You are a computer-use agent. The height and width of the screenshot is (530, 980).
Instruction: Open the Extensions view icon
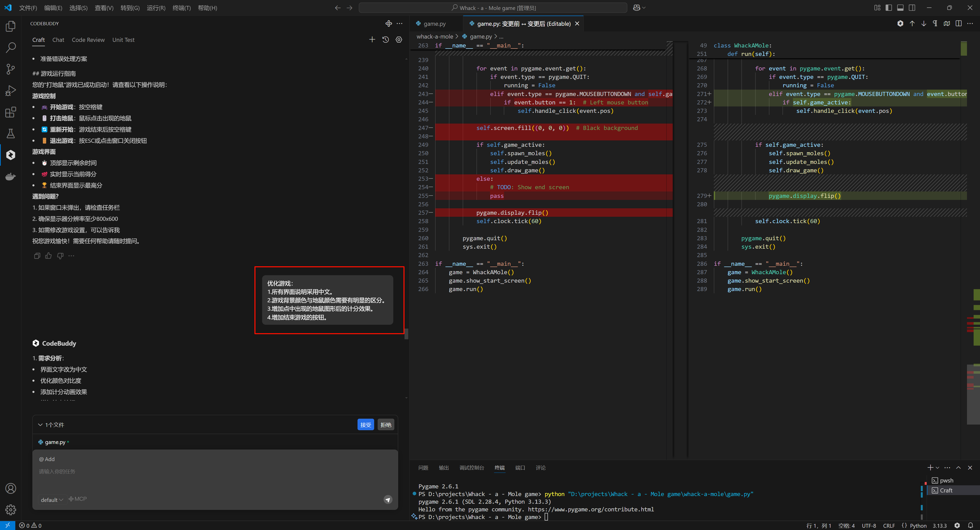pos(11,112)
